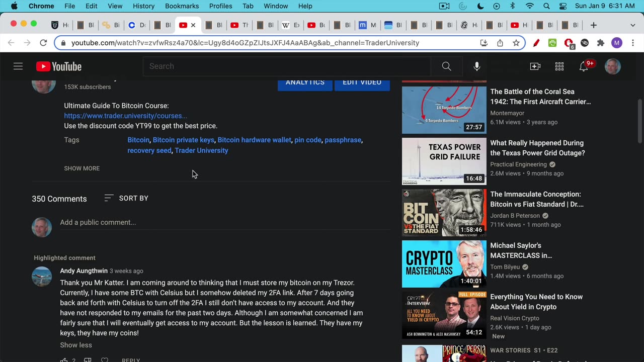Click the screen recording camera menu bar icon
The image size is (644, 362).
coord(444,6)
